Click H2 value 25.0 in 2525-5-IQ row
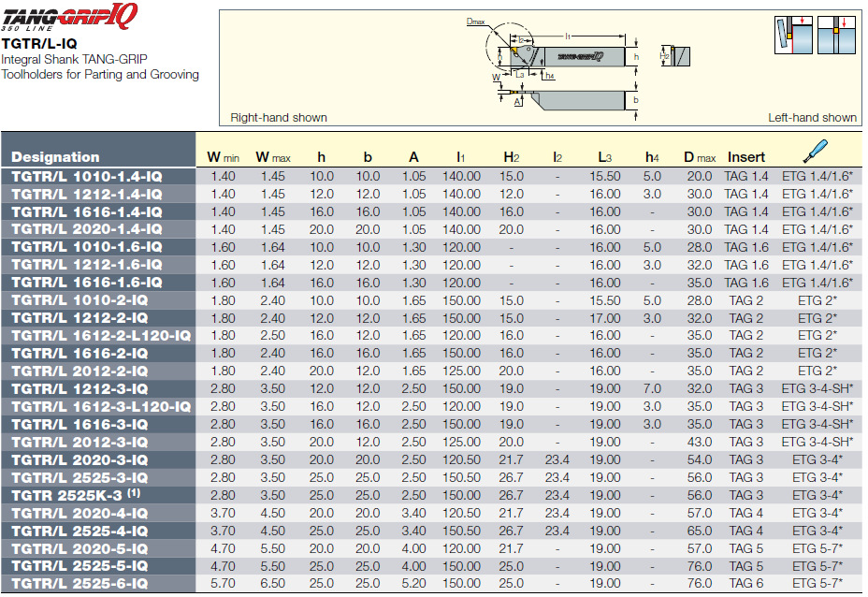This screenshot has width=868, height=597. pyautogui.click(x=511, y=566)
